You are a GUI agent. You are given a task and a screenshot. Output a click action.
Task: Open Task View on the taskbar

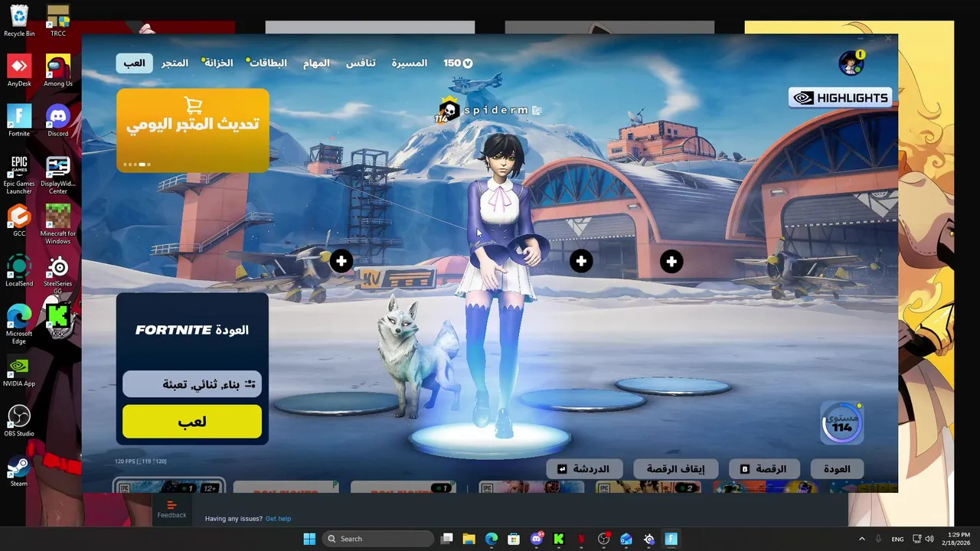[447, 539]
